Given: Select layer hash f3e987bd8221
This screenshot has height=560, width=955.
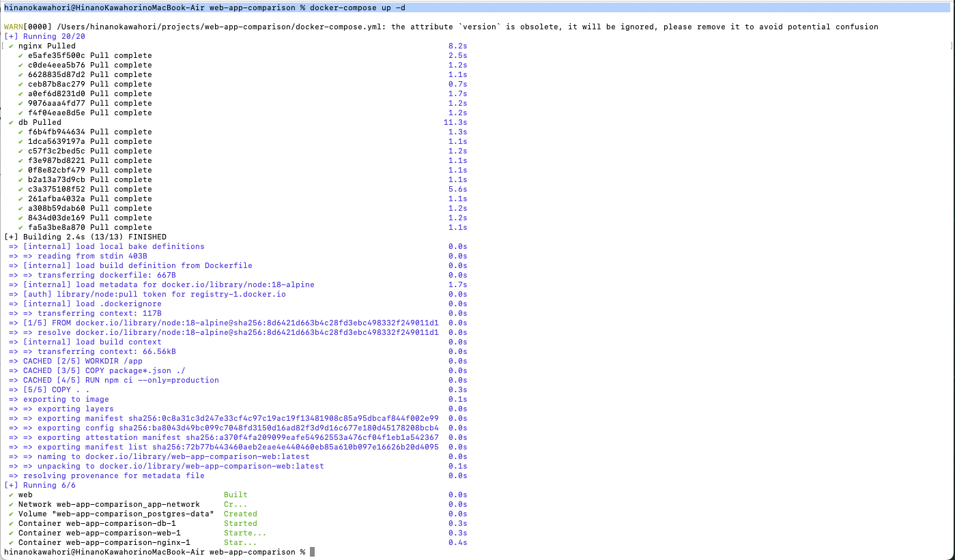Looking at the screenshot, I should coord(57,160).
